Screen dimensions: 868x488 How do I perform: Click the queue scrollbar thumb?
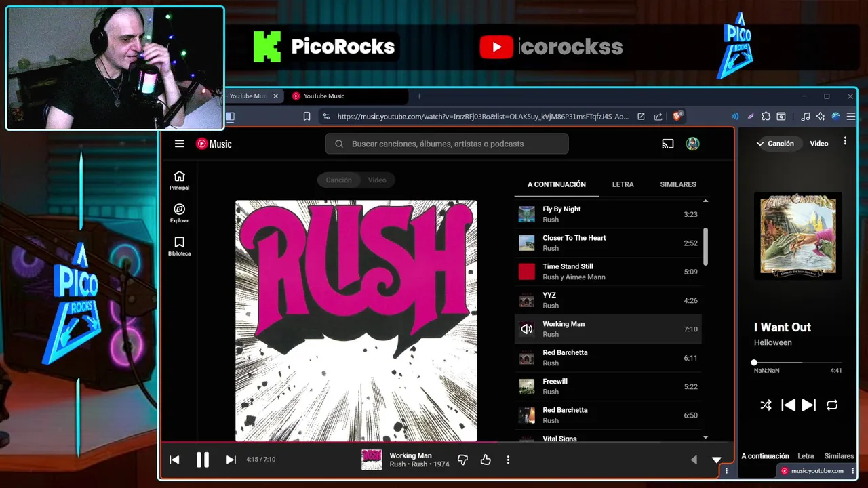(x=705, y=247)
